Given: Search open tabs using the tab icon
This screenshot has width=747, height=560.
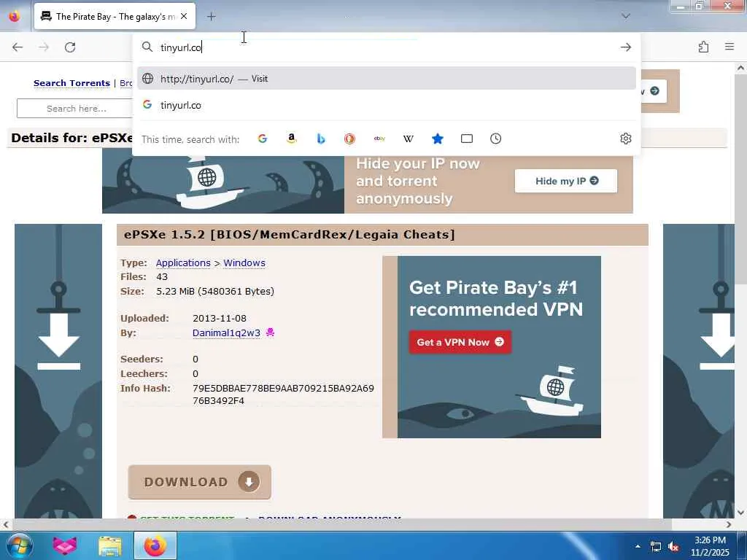Looking at the screenshot, I should [467, 139].
